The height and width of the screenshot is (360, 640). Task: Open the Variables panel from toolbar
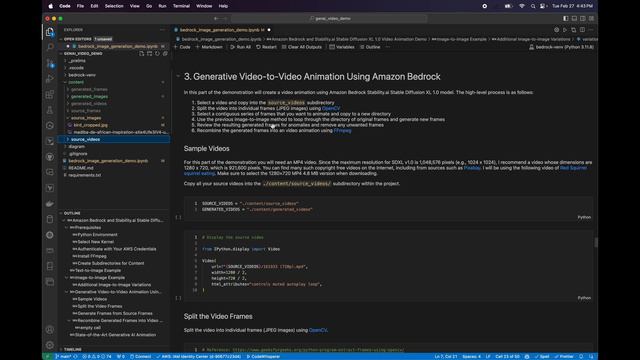click(x=342, y=47)
